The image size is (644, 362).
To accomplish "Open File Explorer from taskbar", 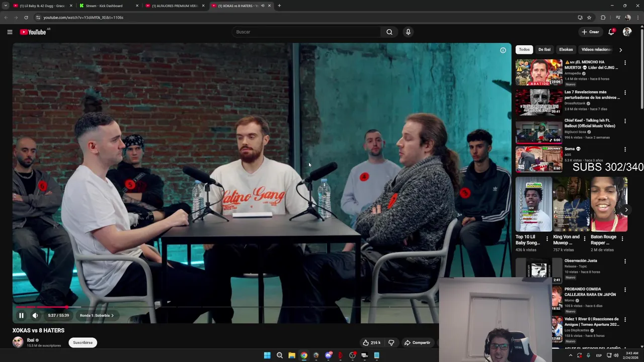I will click(x=292, y=355).
